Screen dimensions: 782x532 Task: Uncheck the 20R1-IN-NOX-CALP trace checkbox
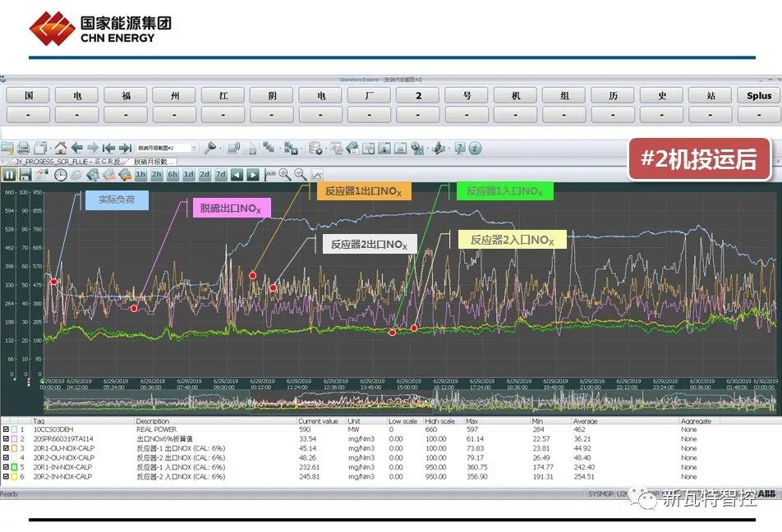pos(6,467)
